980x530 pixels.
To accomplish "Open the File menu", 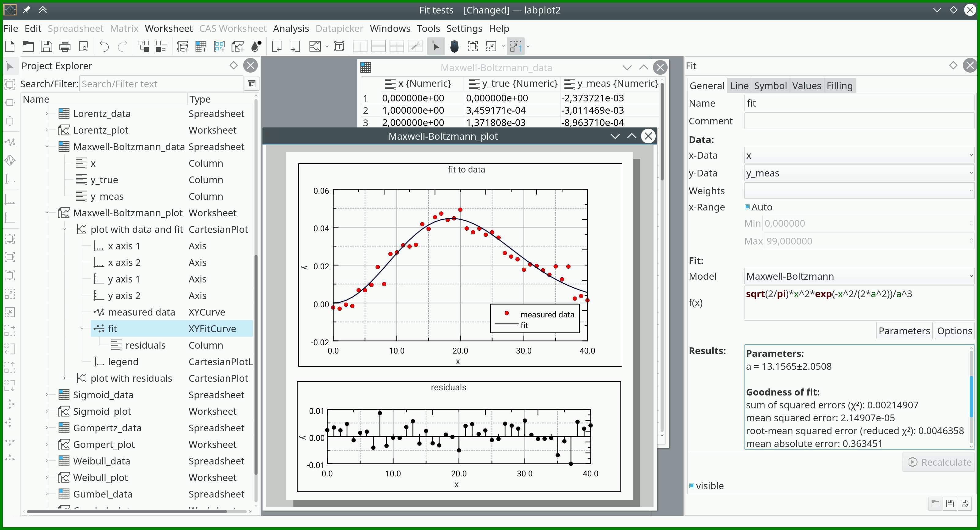I will point(11,28).
